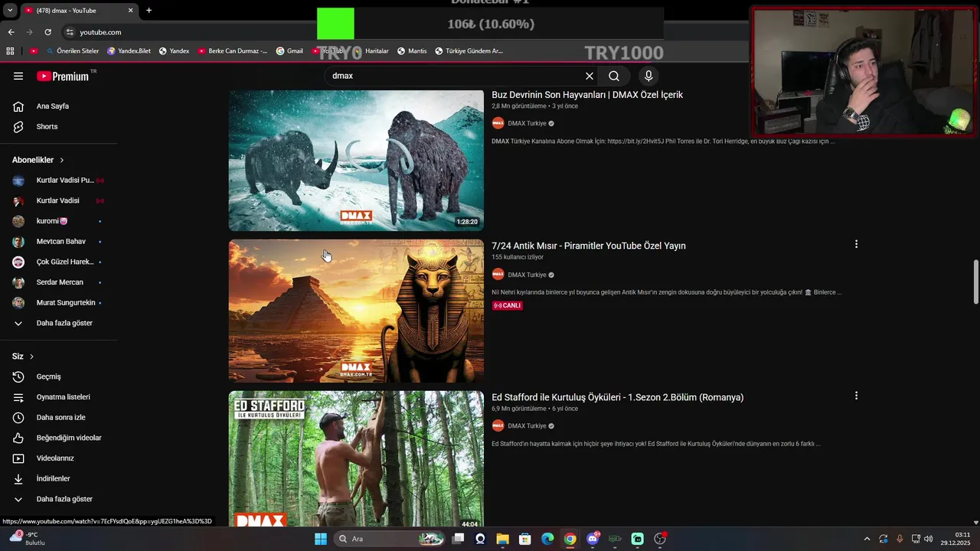Open Berke Can Durmaz bookmark
This screenshot has width=980, height=551.
233,51
